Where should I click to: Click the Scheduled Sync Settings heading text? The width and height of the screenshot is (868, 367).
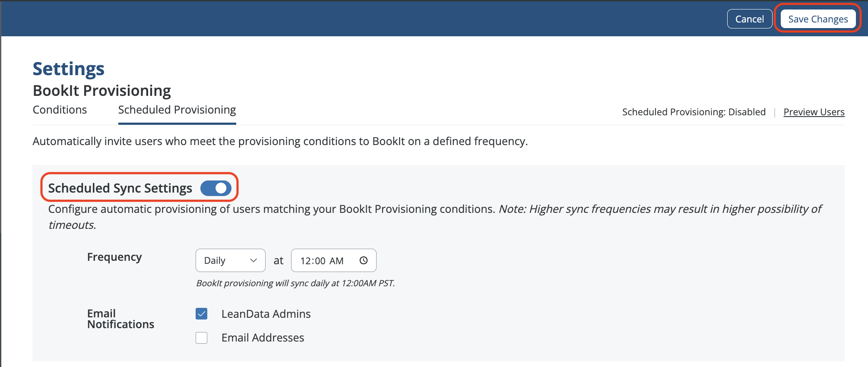tap(120, 188)
